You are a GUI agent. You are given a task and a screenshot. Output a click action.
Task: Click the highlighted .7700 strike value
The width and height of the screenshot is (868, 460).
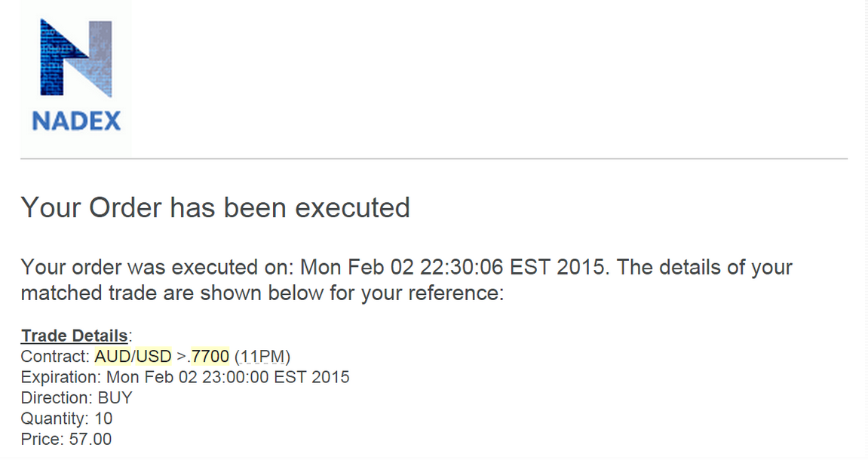tap(209, 356)
